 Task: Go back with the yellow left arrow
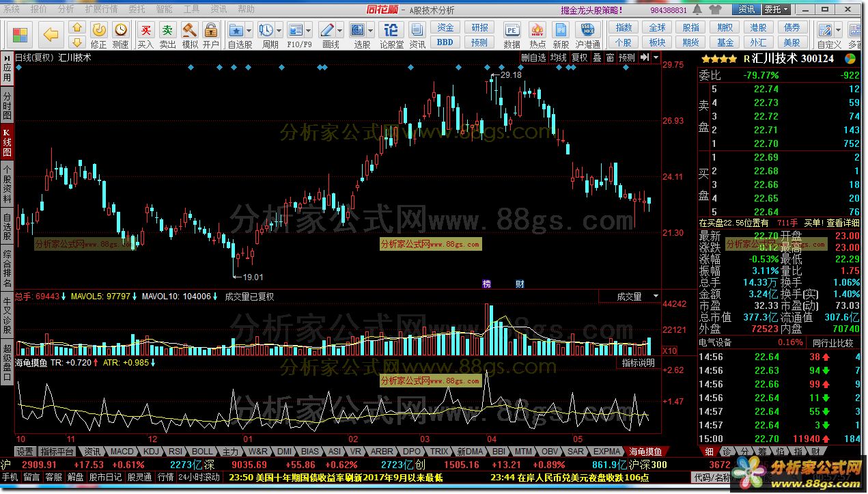pyautogui.click(x=51, y=34)
